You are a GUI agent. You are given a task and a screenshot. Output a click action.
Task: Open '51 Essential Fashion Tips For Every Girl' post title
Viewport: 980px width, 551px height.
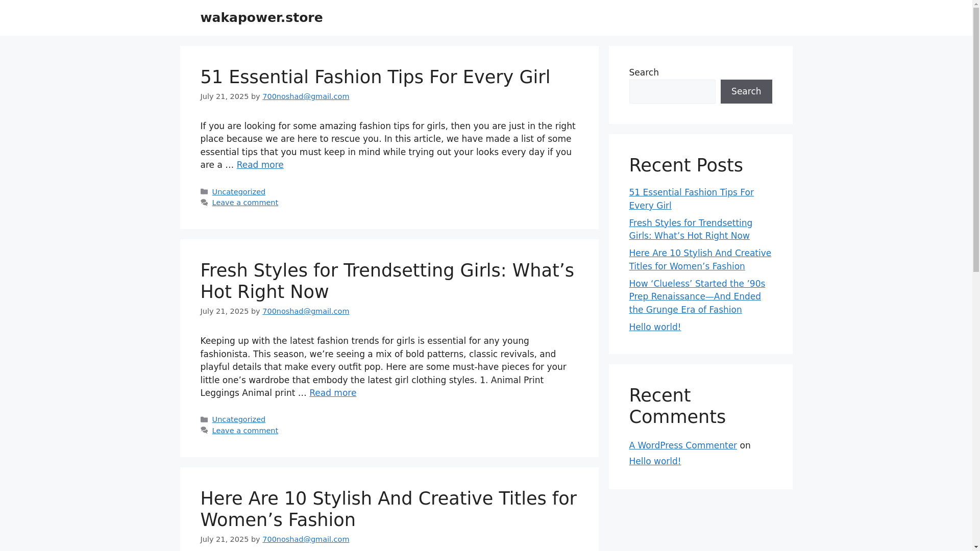click(375, 77)
